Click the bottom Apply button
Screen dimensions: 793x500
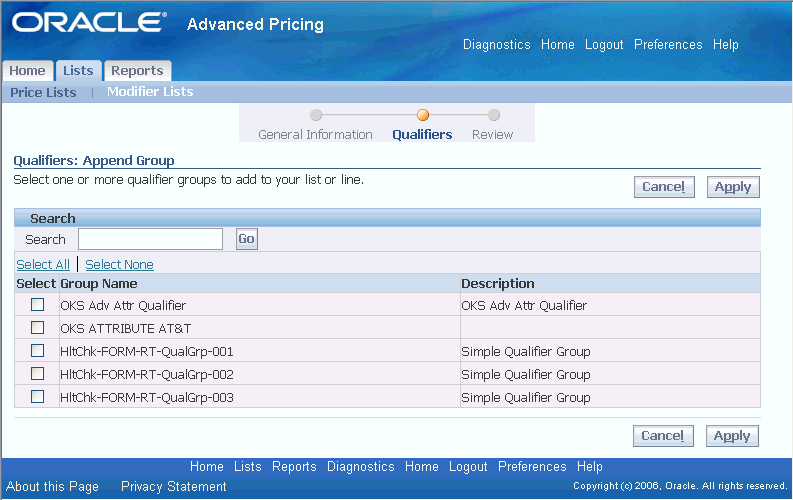click(x=732, y=436)
